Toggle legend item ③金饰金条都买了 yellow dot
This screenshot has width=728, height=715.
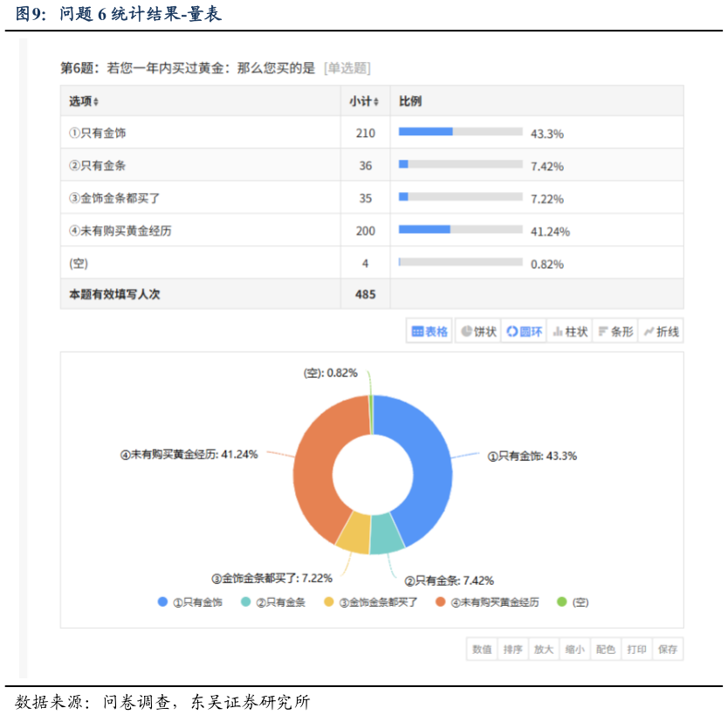point(329,602)
